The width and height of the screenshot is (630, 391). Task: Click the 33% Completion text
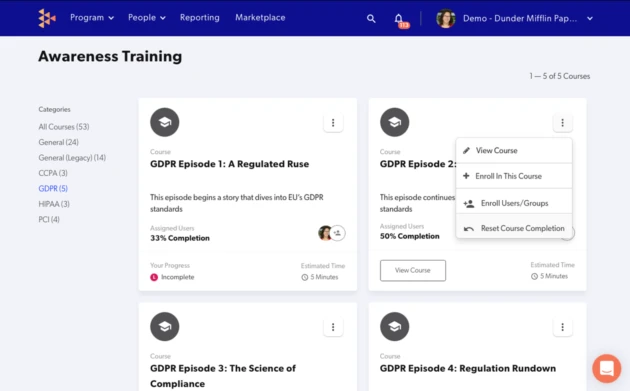180,238
